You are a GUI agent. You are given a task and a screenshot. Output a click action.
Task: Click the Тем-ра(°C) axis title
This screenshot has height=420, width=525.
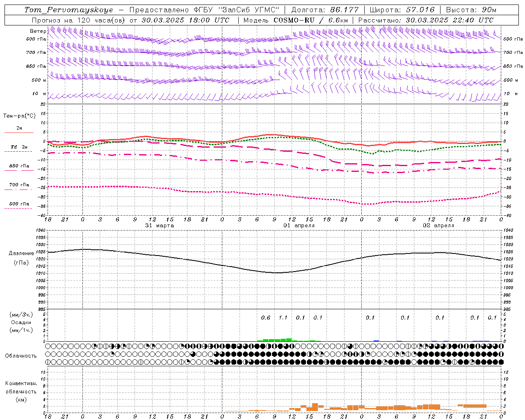click(x=19, y=116)
